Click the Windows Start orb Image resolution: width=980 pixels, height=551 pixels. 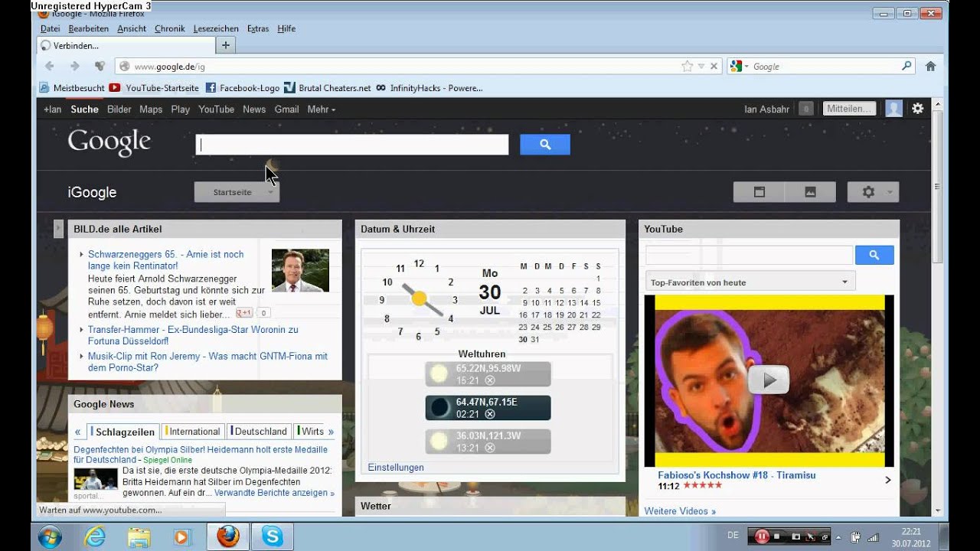tap(50, 536)
